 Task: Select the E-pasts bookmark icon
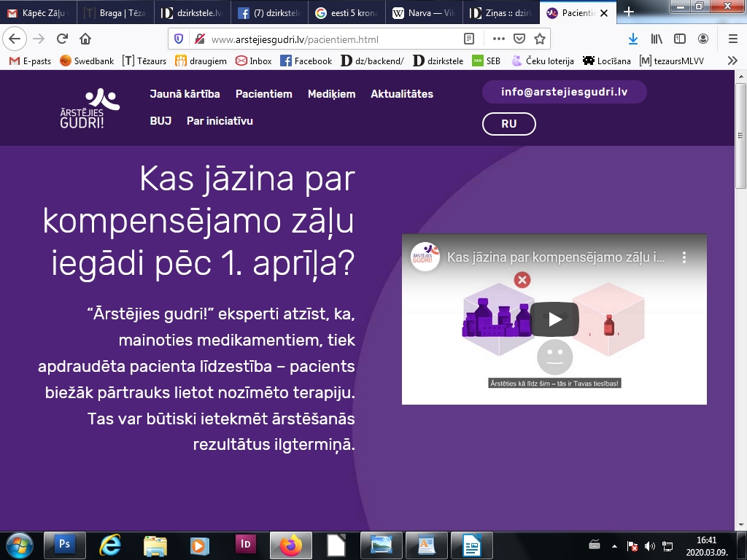point(13,61)
